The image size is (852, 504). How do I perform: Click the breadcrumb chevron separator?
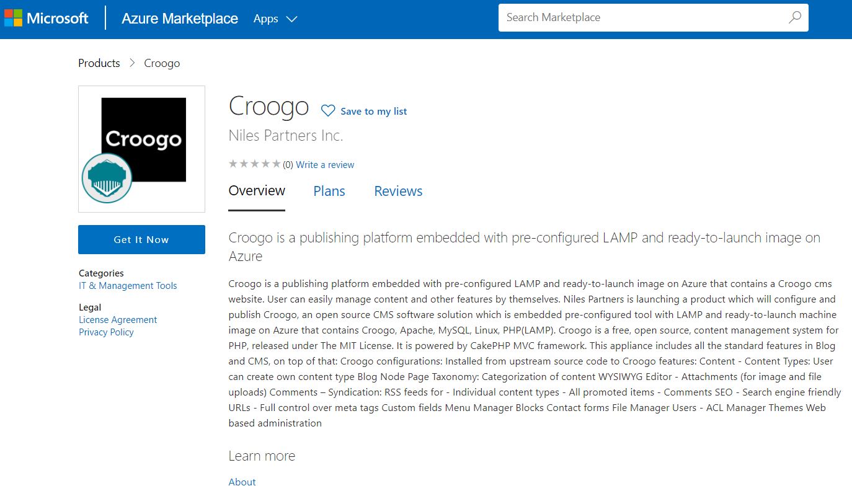(132, 63)
